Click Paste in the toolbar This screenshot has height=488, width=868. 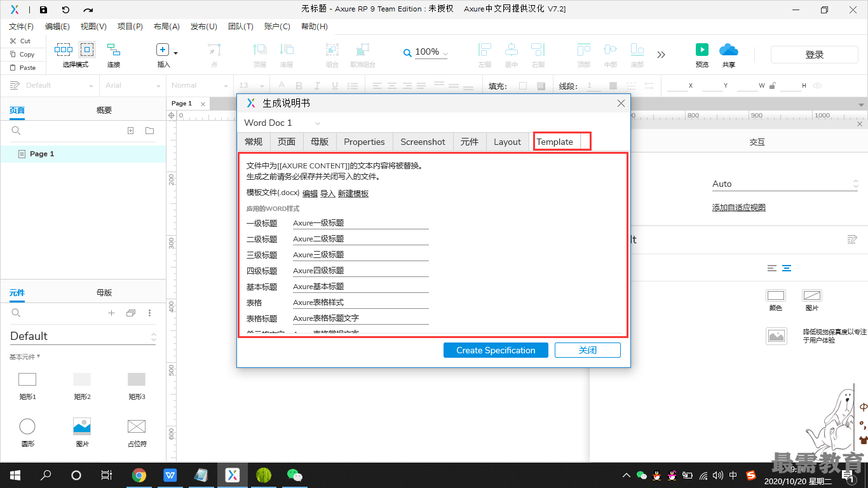coord(22,67)
